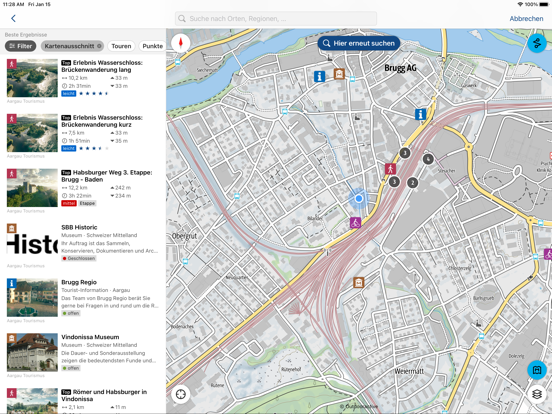This screenshot has width=552, height=414.
Task: Go back with the left chevron arrow
Action: tap(13, 18)
